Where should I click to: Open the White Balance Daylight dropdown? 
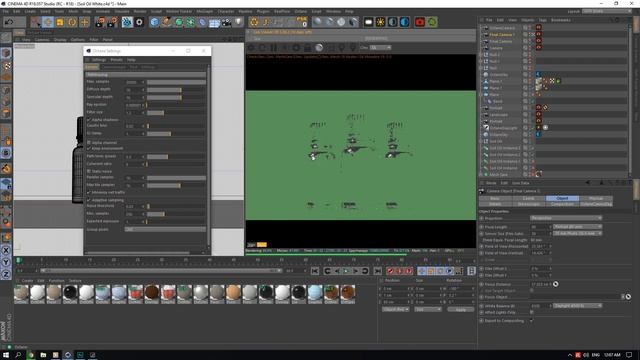click(577, 306)
